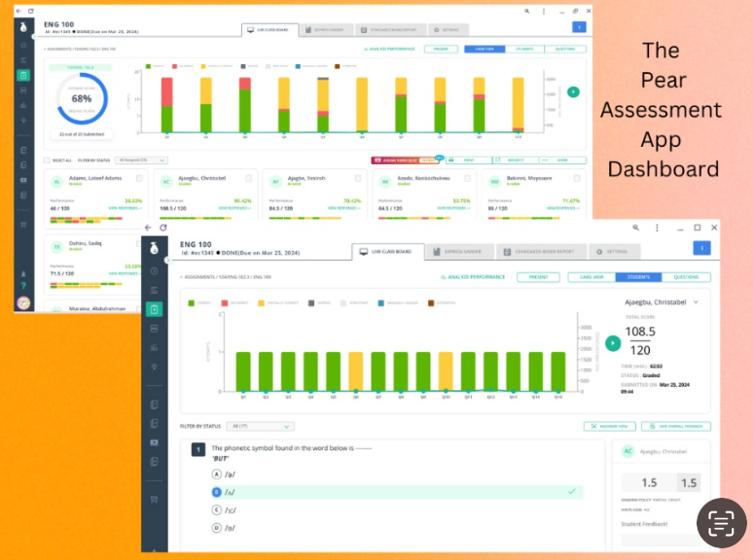Click the video playlist icon in front sidebar

154,442
